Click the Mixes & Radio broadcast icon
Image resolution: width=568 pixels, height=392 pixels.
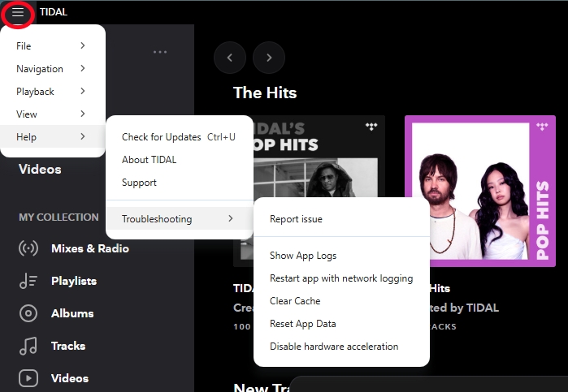[x=28, y=248]
